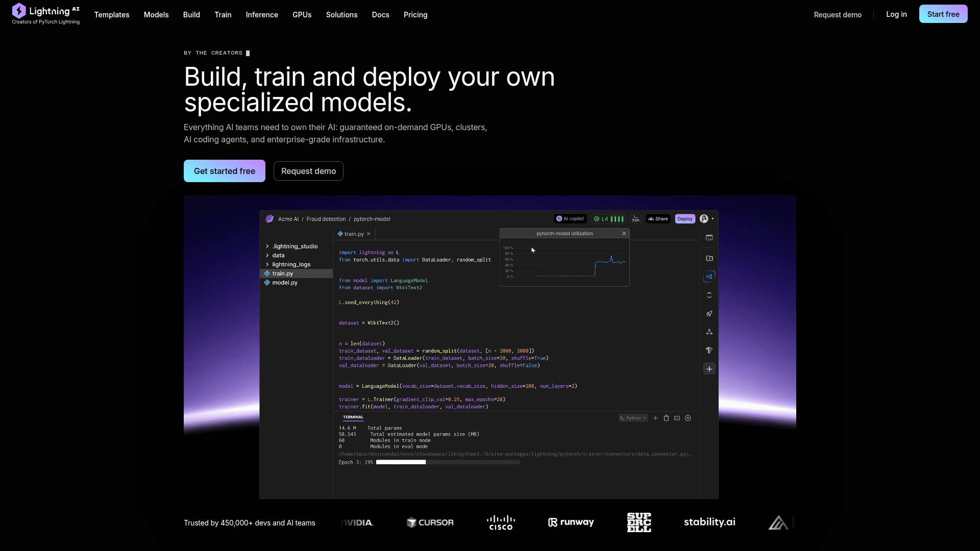Viewport: 980px width, 551px height.
Task: Open the SSH icon in studio header
Action: (636, 219)
